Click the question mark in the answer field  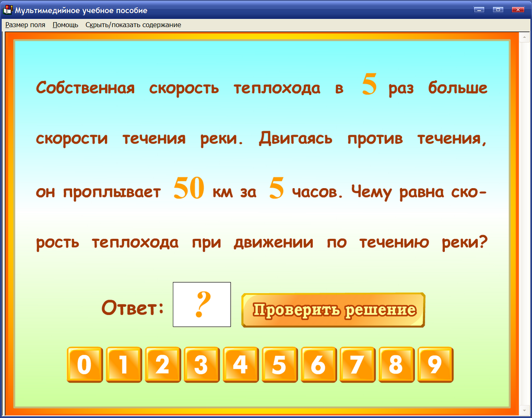click(202, 305)
